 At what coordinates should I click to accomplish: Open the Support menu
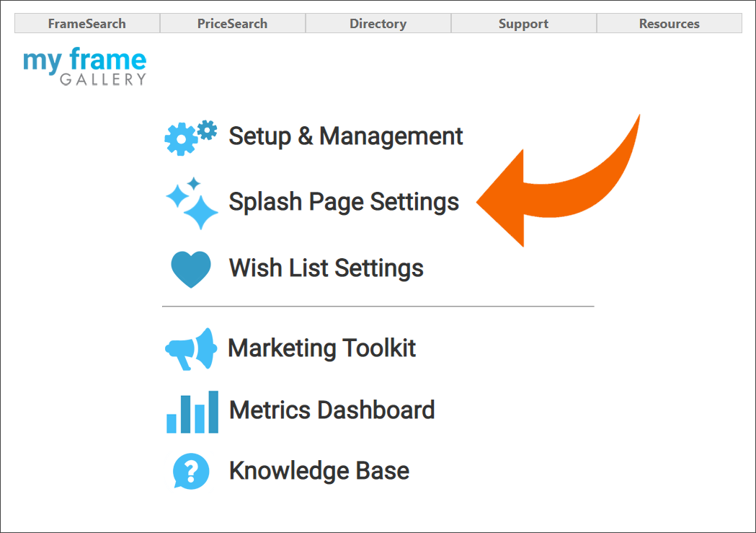(x=523, y=23)
